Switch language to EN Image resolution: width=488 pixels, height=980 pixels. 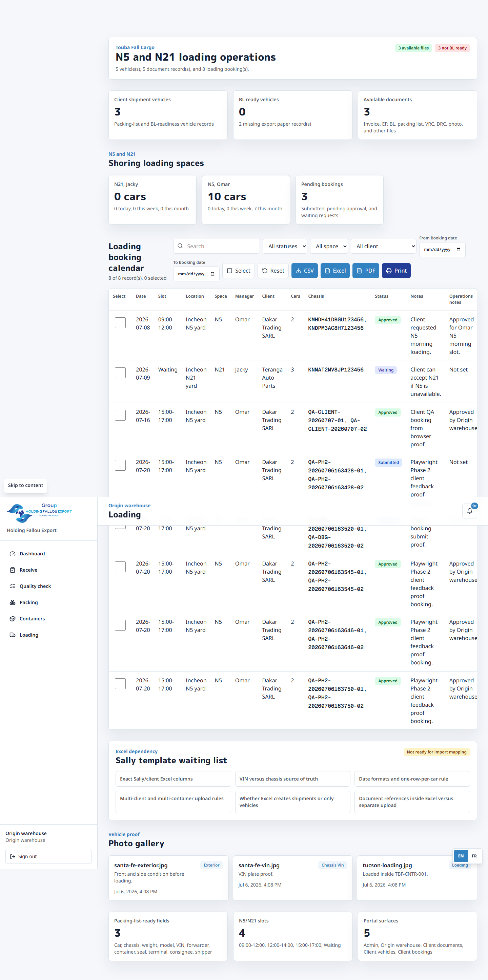(x=461, y=856)
